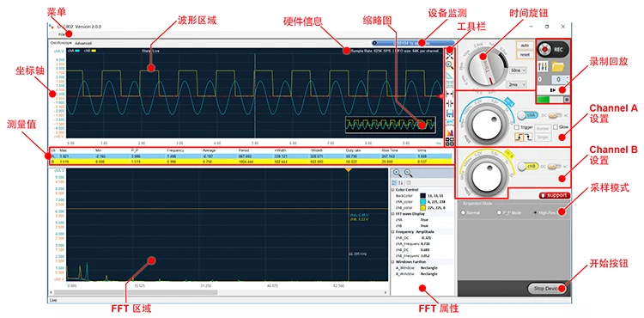Screen dimensions: 644x318
Task: Toggle the chA channel switch
Action: 527,115
